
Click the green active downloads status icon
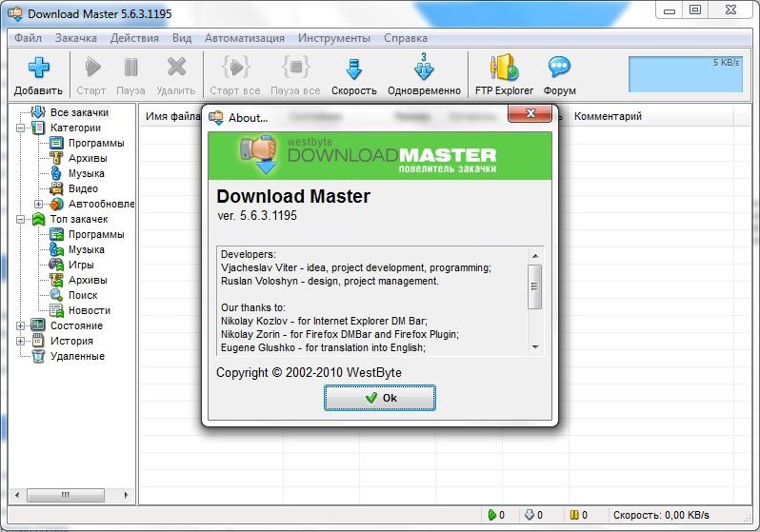pos(491,515)
